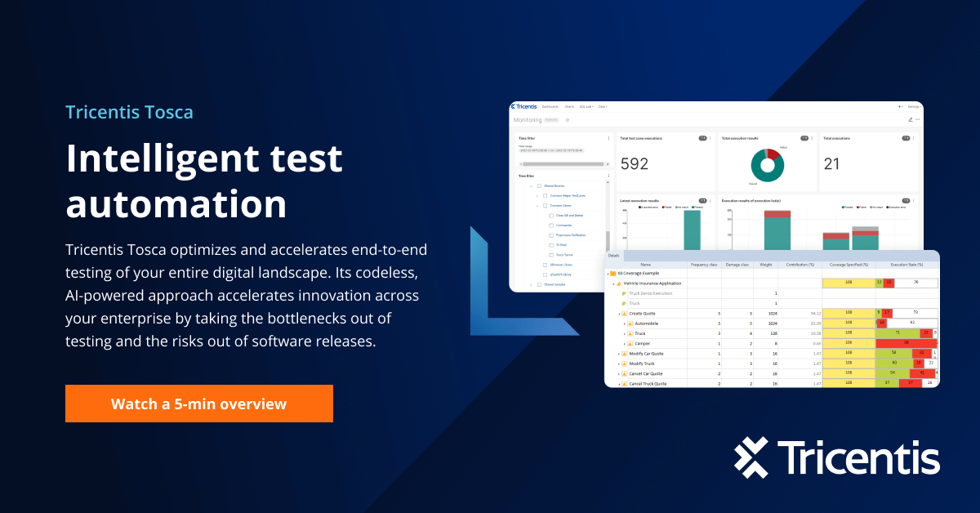
Task: Check the Tosca Server checkbox
Action: (551, 255)
